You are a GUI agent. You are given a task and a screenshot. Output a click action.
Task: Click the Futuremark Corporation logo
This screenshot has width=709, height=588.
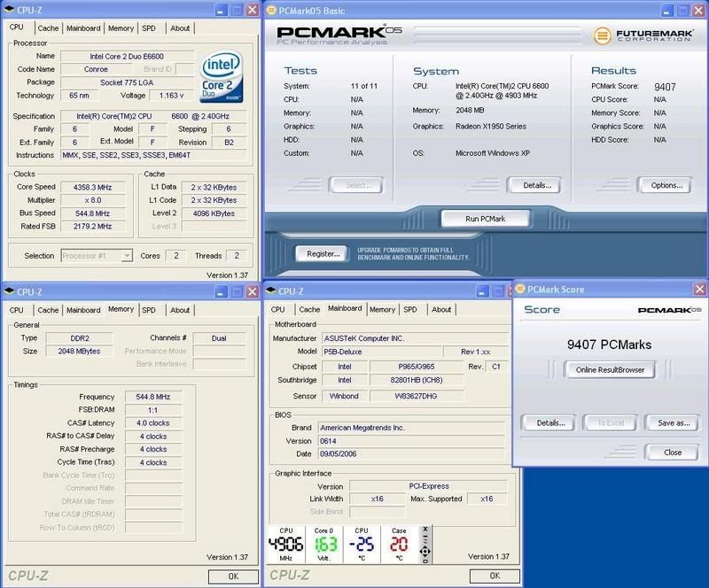point(643,35)
